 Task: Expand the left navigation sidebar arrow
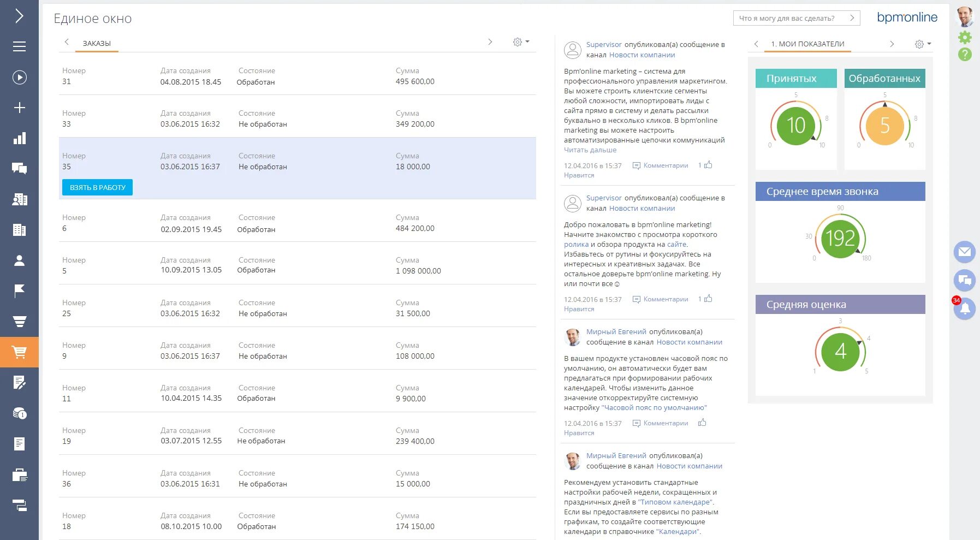point(19,16)
